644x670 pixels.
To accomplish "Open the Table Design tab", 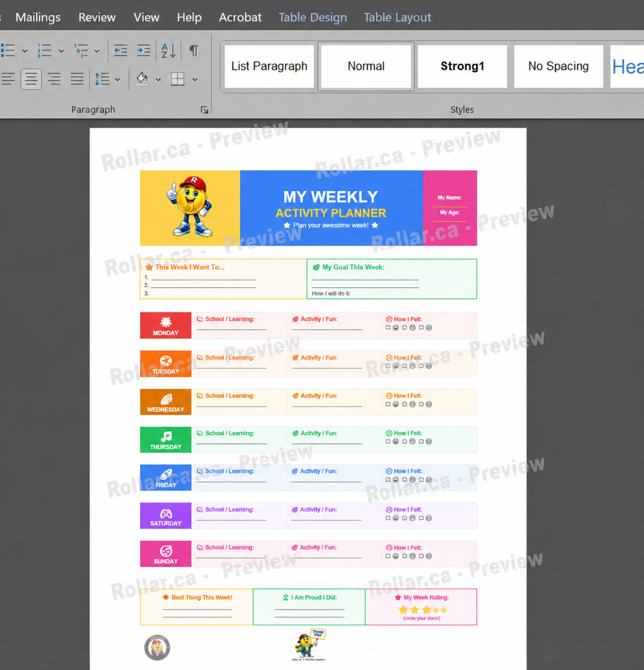I will click(313, 17).
